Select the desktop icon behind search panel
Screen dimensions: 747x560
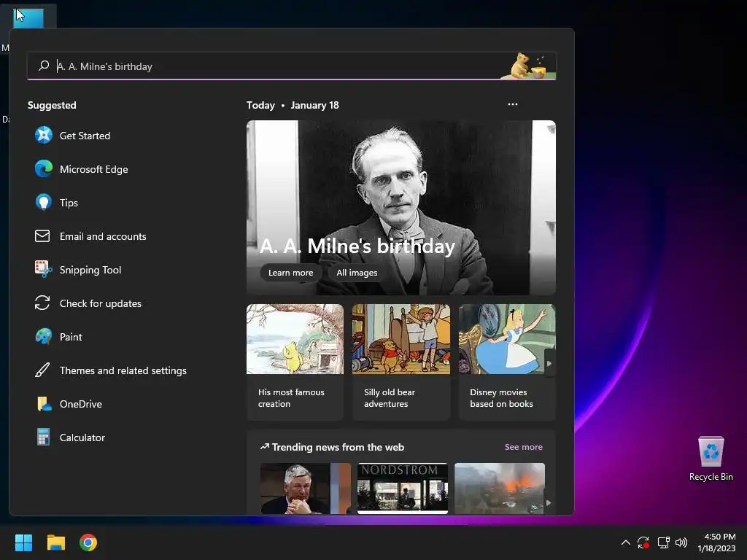28,17
